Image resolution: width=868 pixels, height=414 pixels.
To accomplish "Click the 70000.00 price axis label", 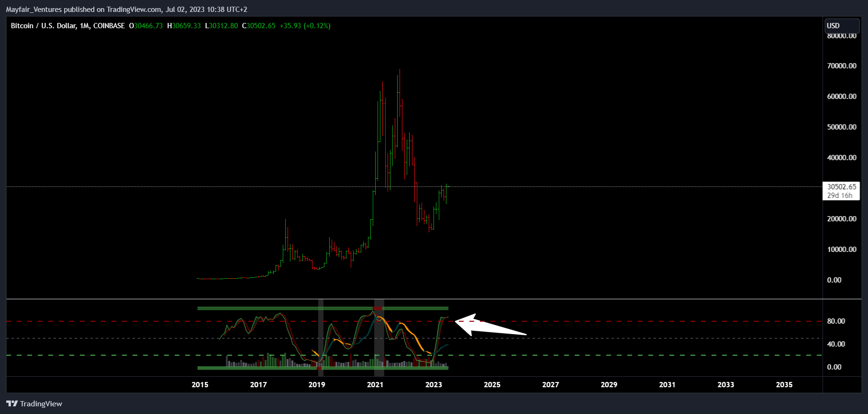I will point(842,66).
